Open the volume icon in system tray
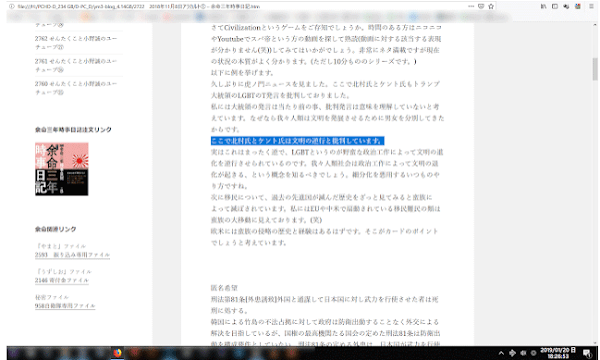 pos(523,353)
